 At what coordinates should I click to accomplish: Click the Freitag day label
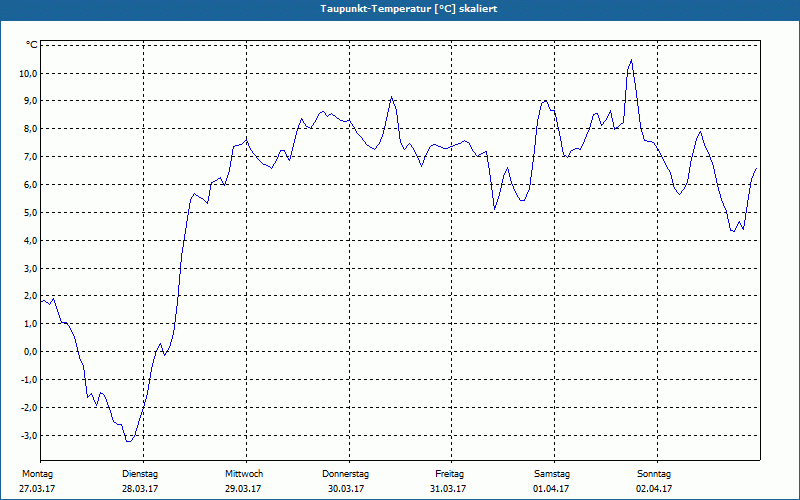click(x=449, y=474)
